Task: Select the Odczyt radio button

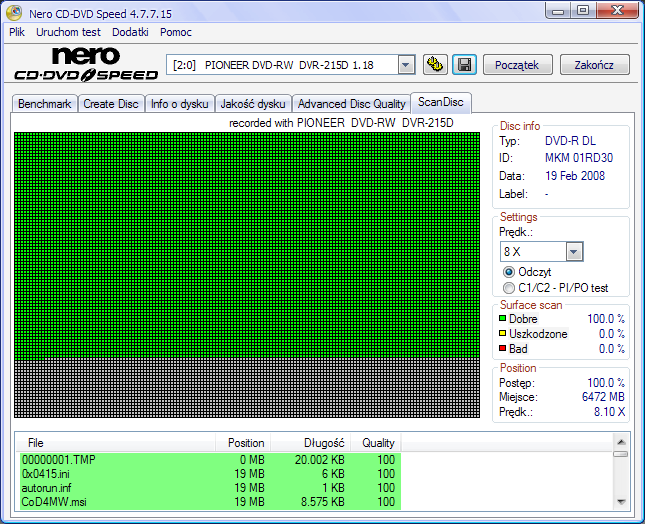Action: [x=509, y=272]
